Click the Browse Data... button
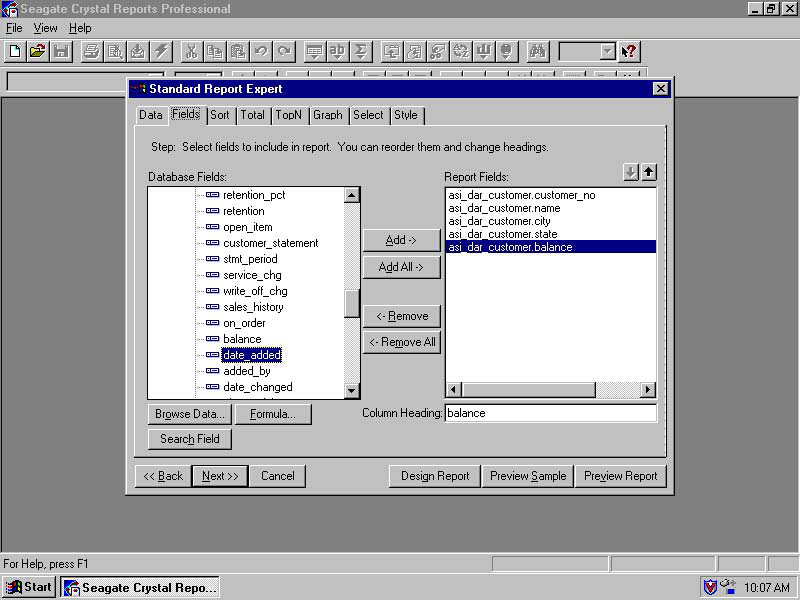 point(190,414)
